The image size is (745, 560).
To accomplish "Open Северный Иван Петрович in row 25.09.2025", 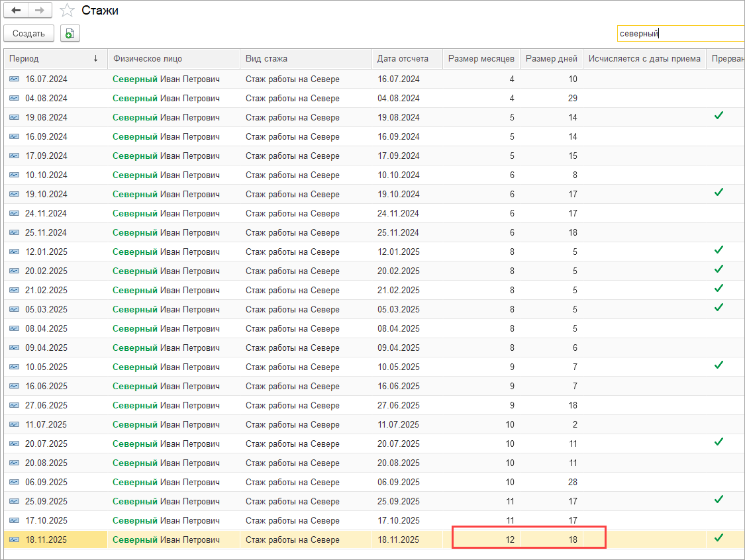I will (x=166, y=502).
